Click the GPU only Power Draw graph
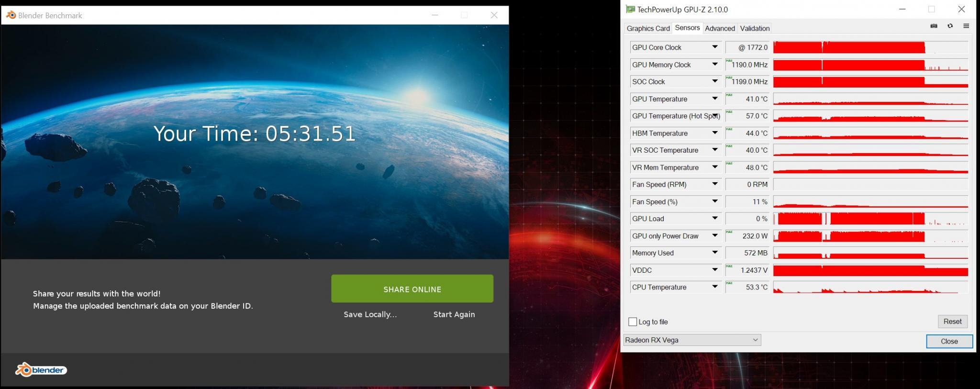This screenshot has width=980, height=389. tap(870, 236)
